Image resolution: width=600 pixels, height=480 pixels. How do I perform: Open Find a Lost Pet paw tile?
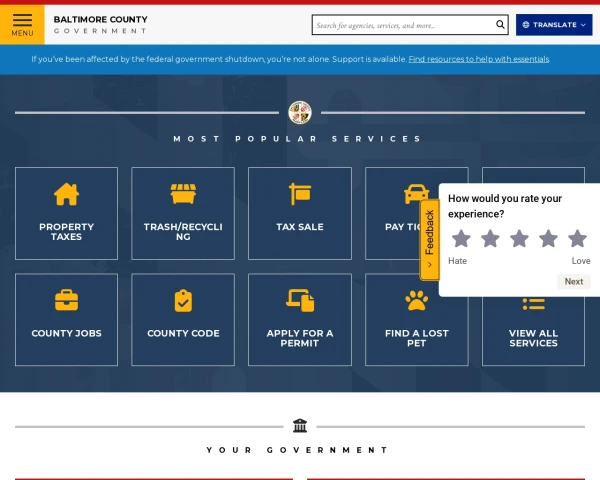[416, 320]
